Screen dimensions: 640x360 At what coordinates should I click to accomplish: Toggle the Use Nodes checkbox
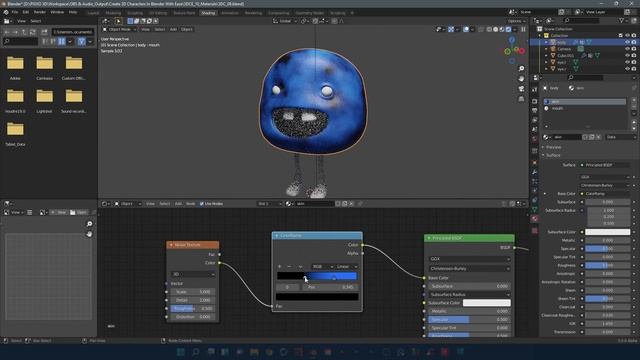[202, 204]
